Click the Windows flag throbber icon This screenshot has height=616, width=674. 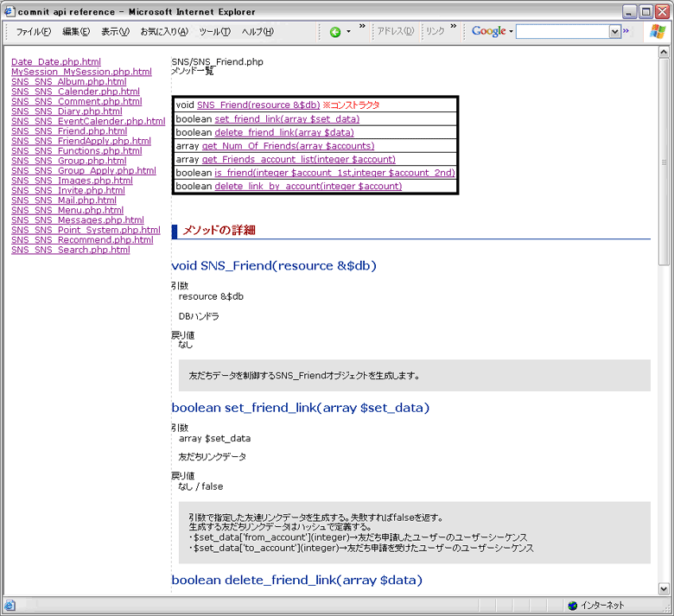click(657, 32)
